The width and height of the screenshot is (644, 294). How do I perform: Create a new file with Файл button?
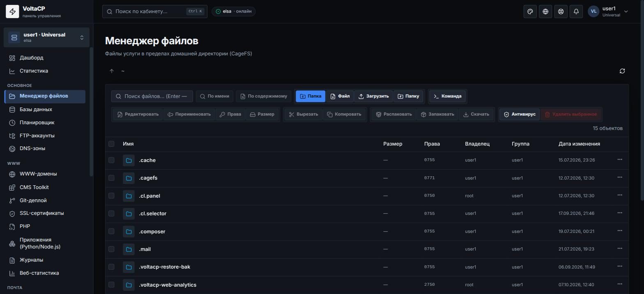pyautogui.click(x=340, y=96)
